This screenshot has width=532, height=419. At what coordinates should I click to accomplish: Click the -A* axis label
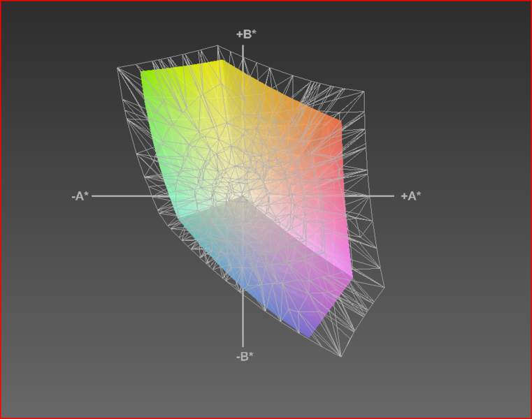(80, 196)
